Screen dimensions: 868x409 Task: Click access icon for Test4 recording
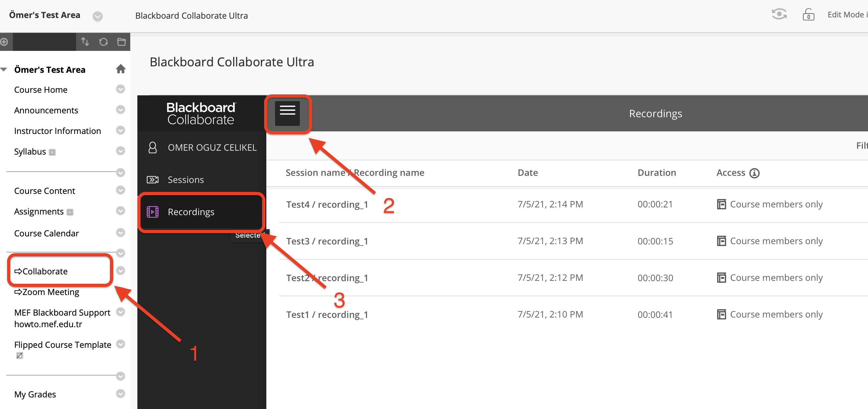pos(721,204)
